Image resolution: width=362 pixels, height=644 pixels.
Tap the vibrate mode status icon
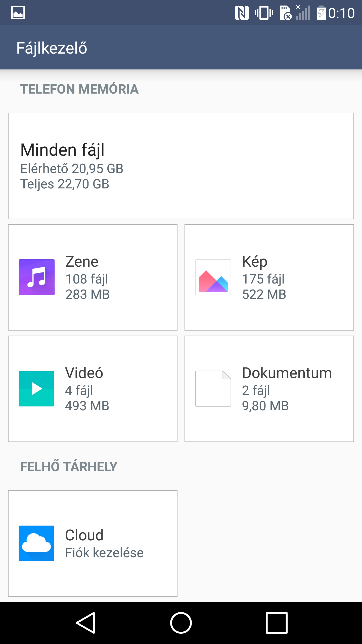click(264, 13)
